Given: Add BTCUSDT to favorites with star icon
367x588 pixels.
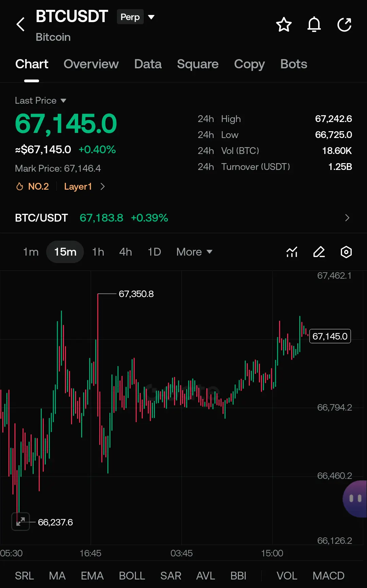Looking at the screenshot, I should (284, 24).
